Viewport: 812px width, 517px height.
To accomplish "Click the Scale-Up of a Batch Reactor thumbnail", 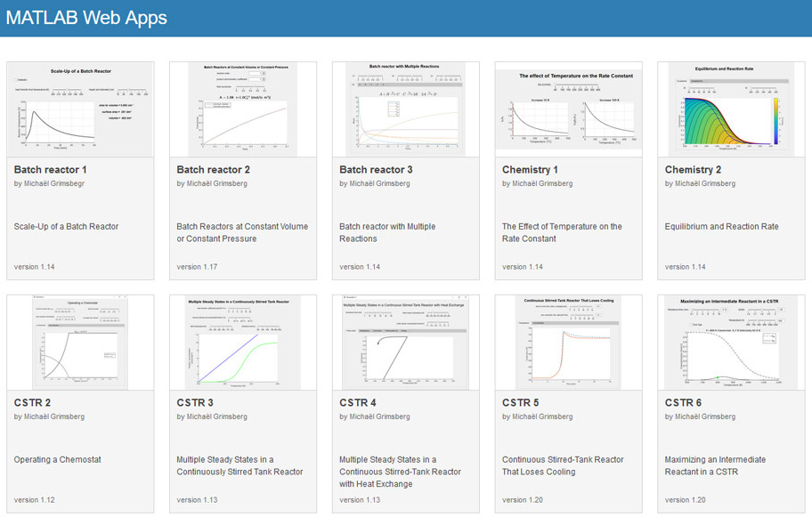I will [80, 107].
